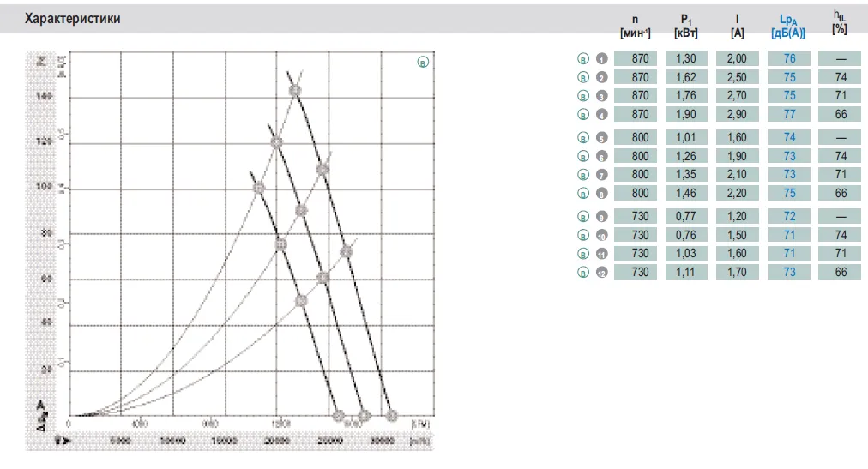Click the I [A] column header
This screenshot has width=868, height=469.
point(737,26)
